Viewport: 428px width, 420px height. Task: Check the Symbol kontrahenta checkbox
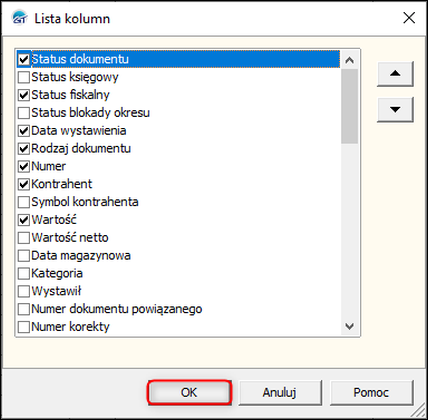click(x=24, y=202)
